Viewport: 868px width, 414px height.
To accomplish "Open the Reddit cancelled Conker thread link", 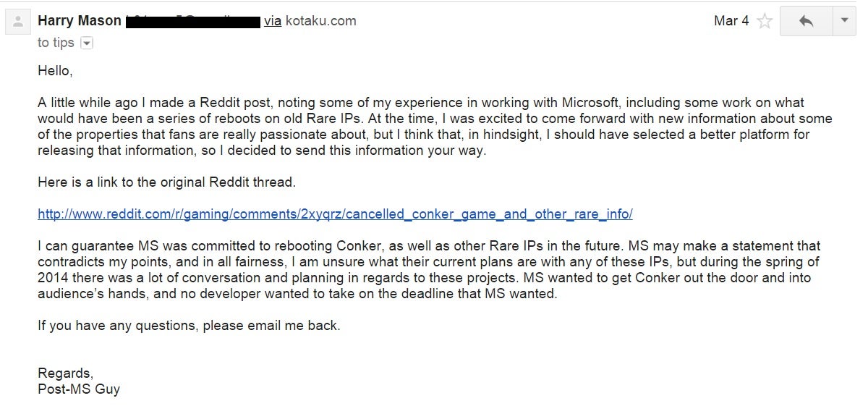I will click(x=335, y=214).
